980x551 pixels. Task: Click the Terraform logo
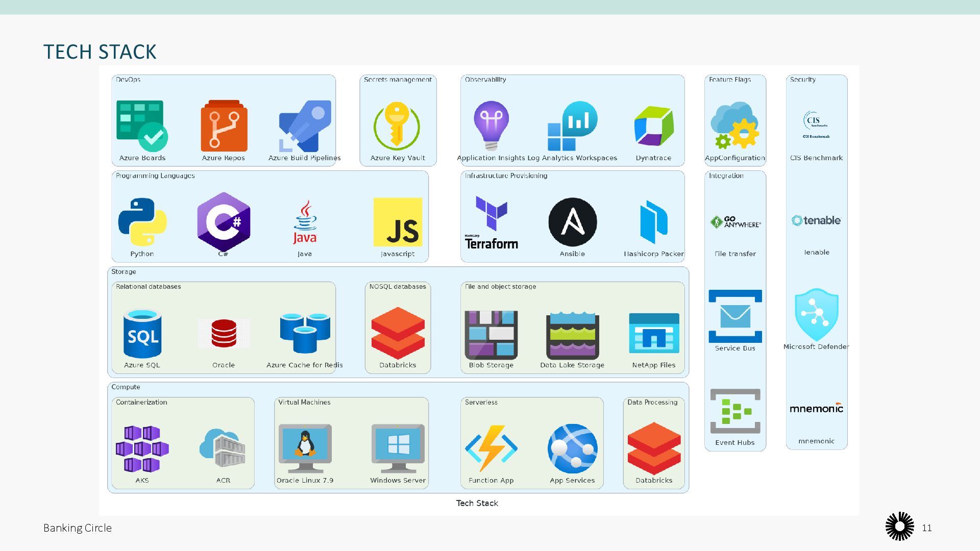click(x=491, y=223)
